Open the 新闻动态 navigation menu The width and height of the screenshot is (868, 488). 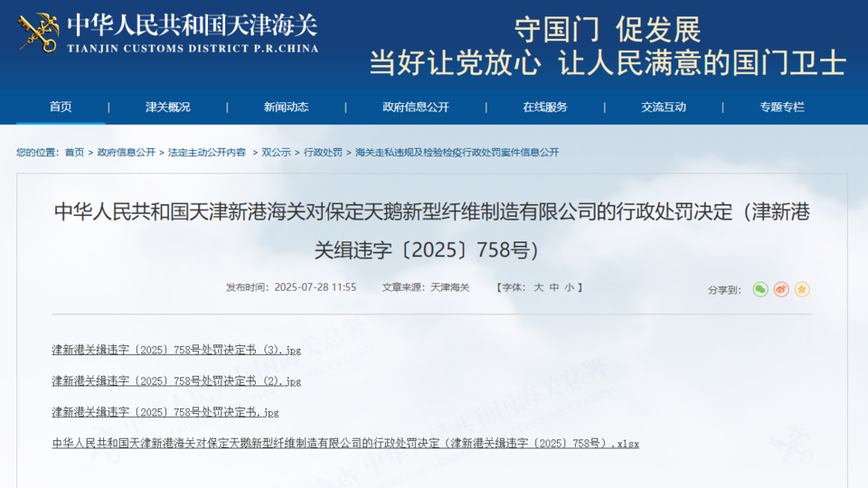click(x=287, y=107)
